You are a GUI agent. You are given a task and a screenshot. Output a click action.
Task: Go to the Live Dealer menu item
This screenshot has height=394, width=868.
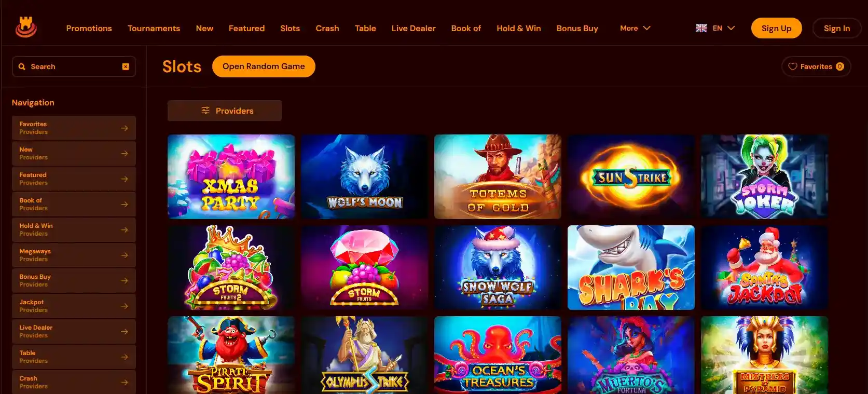tap(414, 28)
